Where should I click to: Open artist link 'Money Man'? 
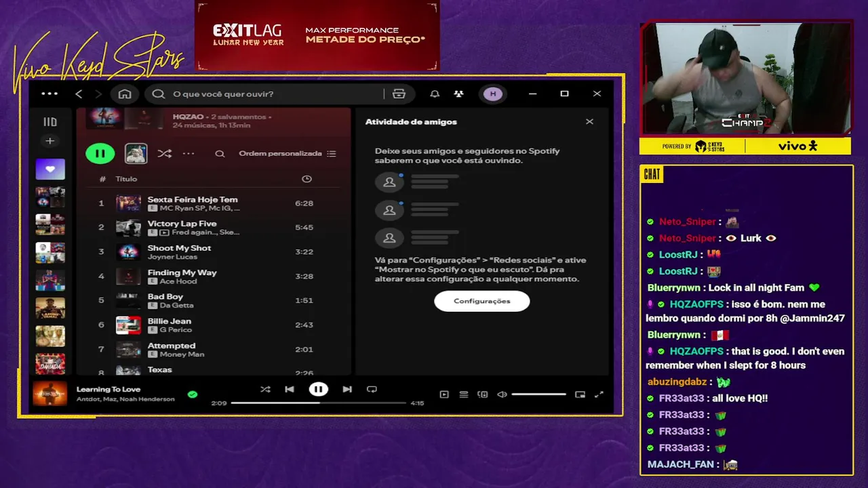point(182,354)
